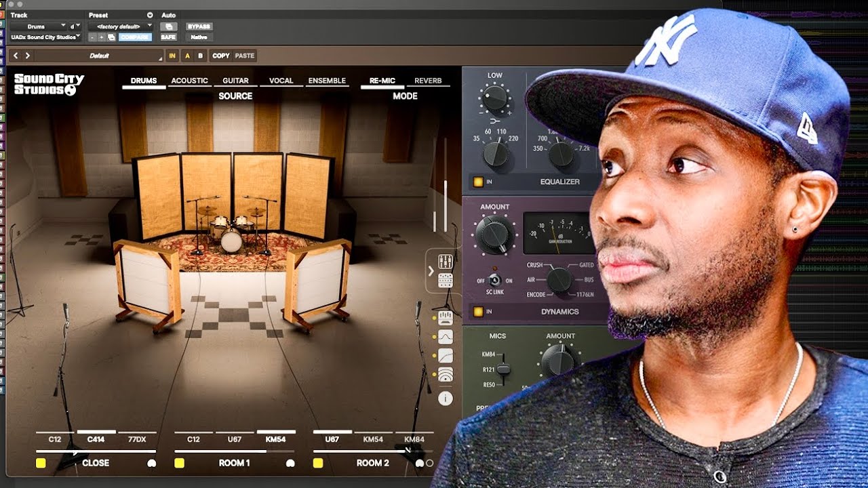Toggle the plugin IN button in toolbar
Viewport: 868px width, 488px height.
pyautogui.click(x=172, y=56)
